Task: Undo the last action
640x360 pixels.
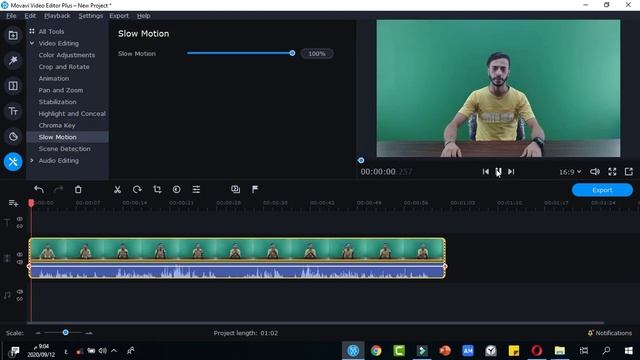Action: point(39,189)
